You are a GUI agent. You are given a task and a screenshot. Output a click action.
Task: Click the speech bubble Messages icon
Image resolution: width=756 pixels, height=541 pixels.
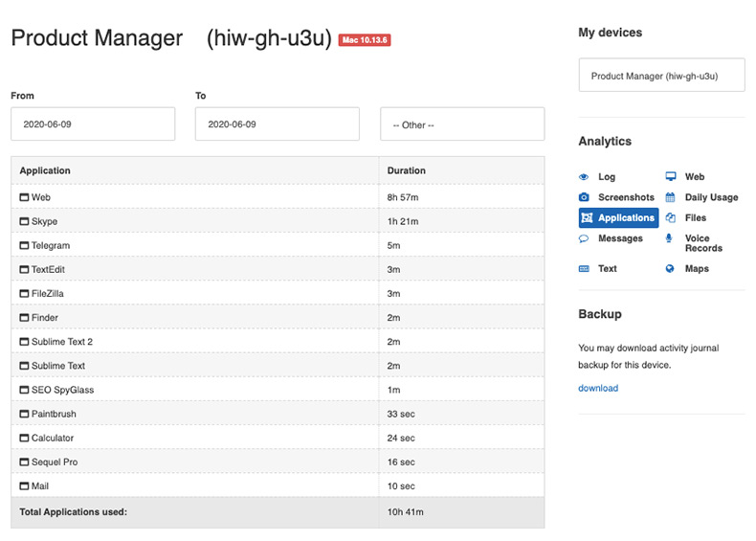[584, 238]
